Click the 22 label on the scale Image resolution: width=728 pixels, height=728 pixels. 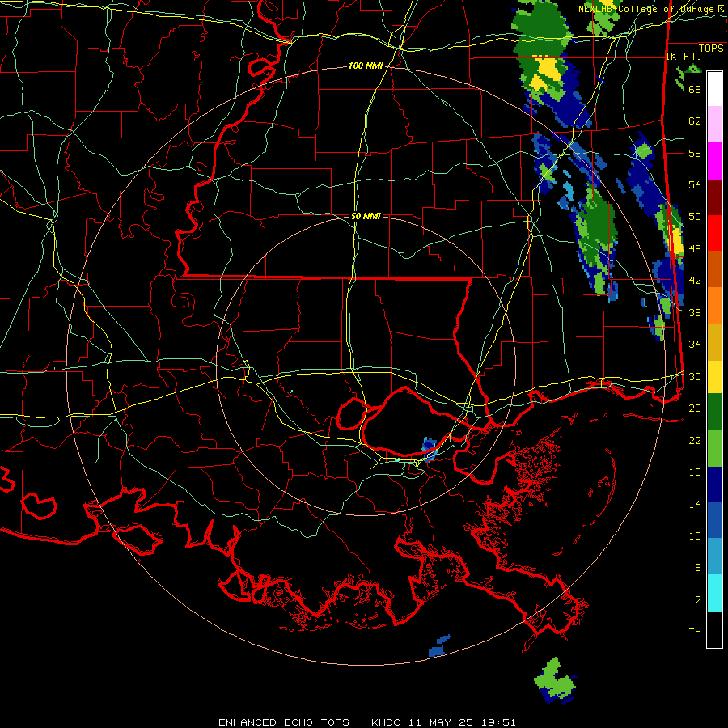[695, 440]
